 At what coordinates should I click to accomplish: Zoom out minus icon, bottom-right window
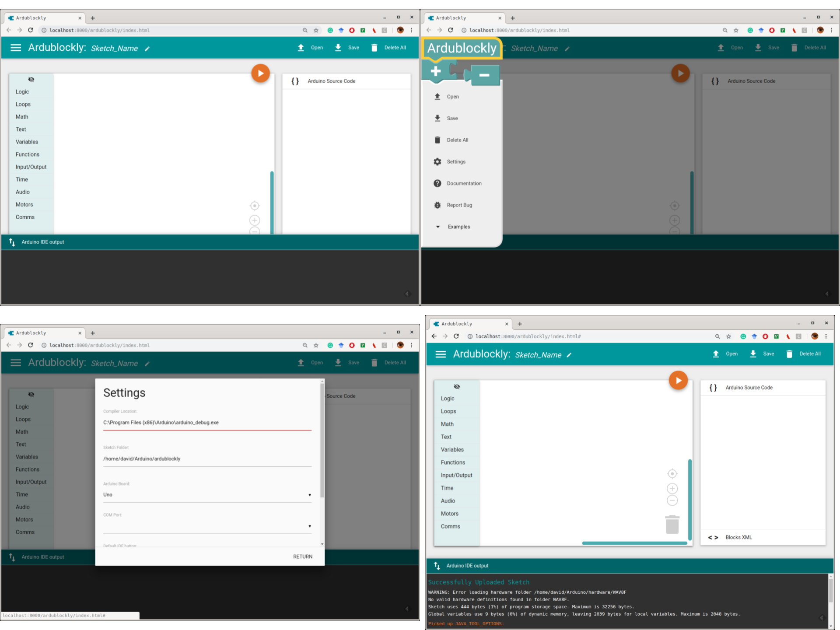click(x=672, y=500)
